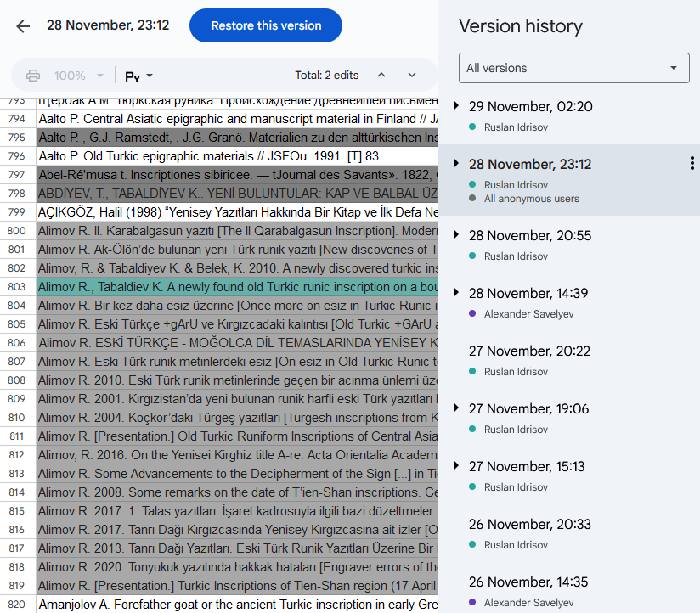Select the 26 November, 20:33 version
Image resolution: width=700 pixels, height=613 pixels.
(529, 524)
